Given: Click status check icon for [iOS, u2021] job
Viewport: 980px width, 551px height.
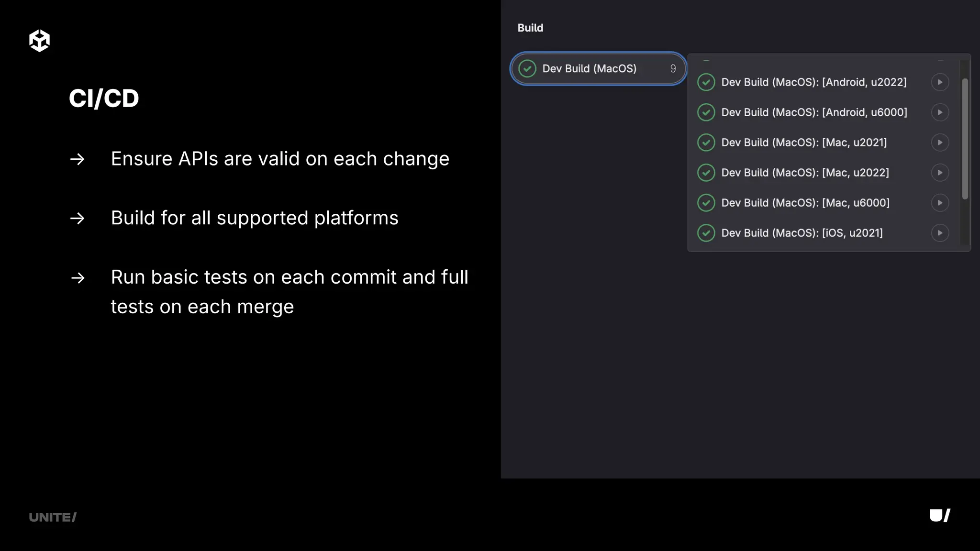Looking at the screenshot, I should point(706,233).
